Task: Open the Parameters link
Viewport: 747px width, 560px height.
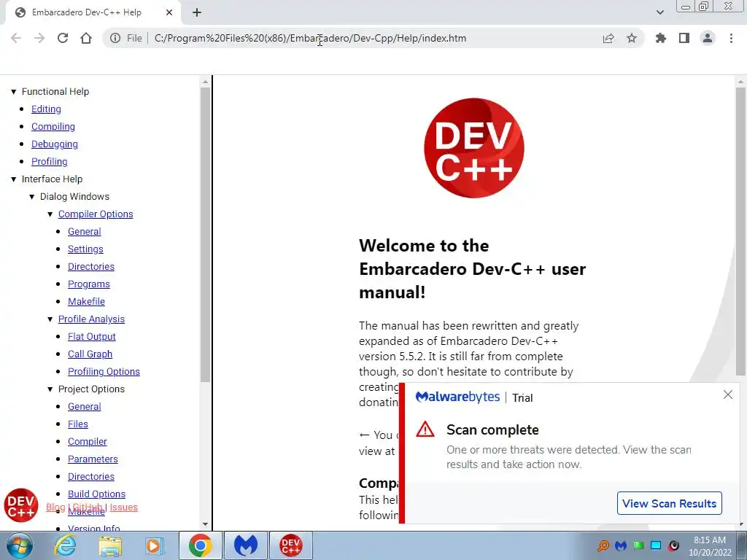Action: pos(93,459)
